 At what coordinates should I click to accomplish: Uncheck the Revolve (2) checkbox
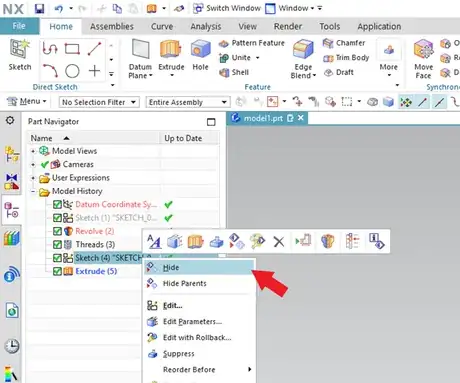[x=57, y=231]
